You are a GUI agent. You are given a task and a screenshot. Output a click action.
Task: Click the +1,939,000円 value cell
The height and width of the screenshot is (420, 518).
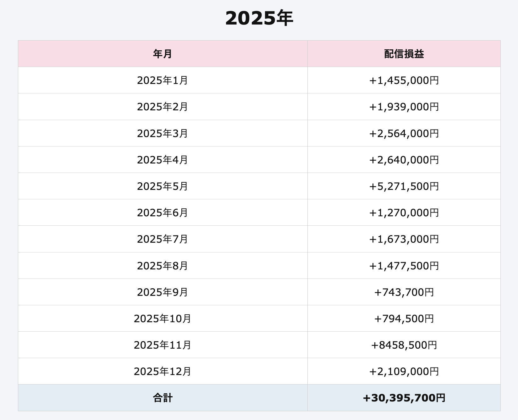coord(404,107)
